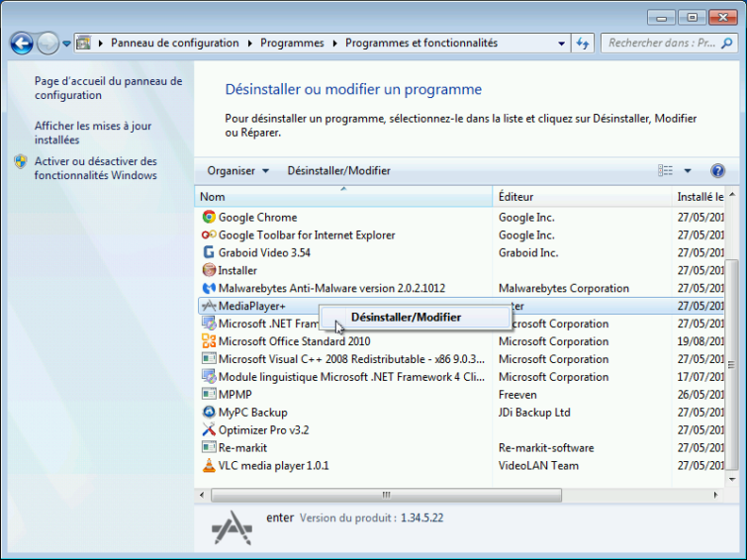
Task: Select the Graboid Video 3.54 entry
Action: (264, 252)
